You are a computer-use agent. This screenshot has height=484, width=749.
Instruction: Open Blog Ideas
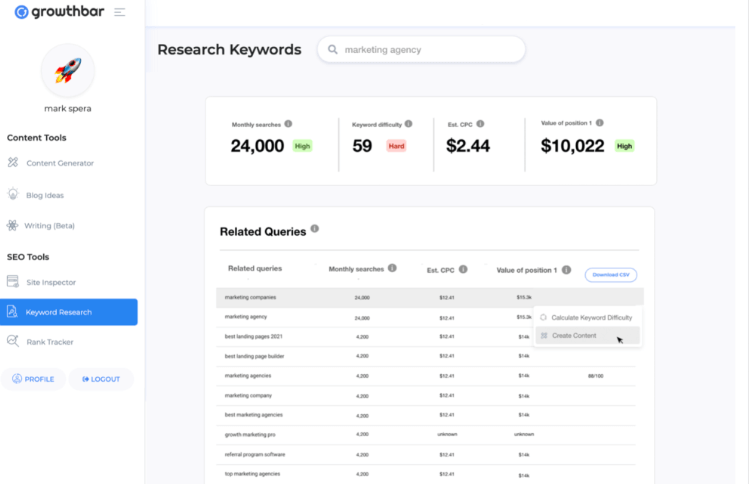pyautogui.click(x=45, y=195)
